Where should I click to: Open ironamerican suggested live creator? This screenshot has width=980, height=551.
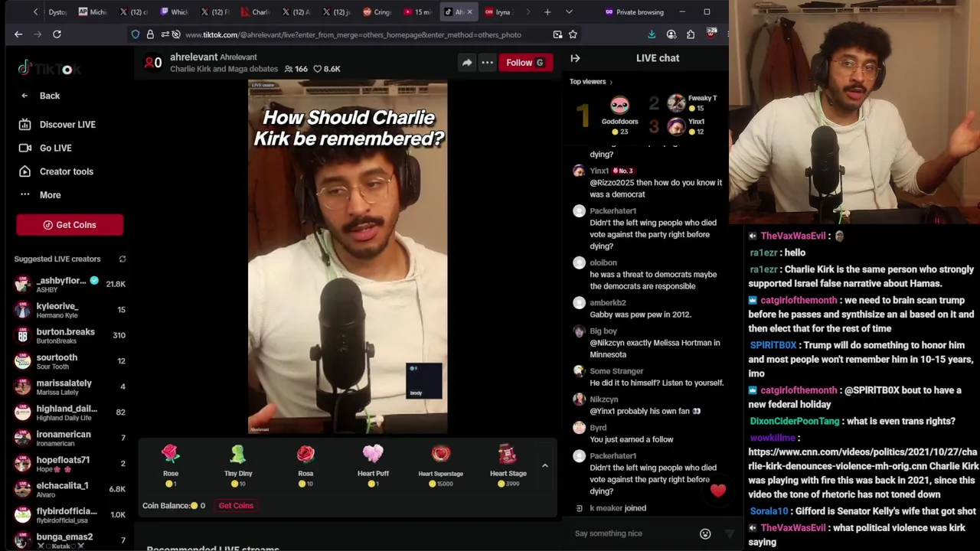coord(69,438)
